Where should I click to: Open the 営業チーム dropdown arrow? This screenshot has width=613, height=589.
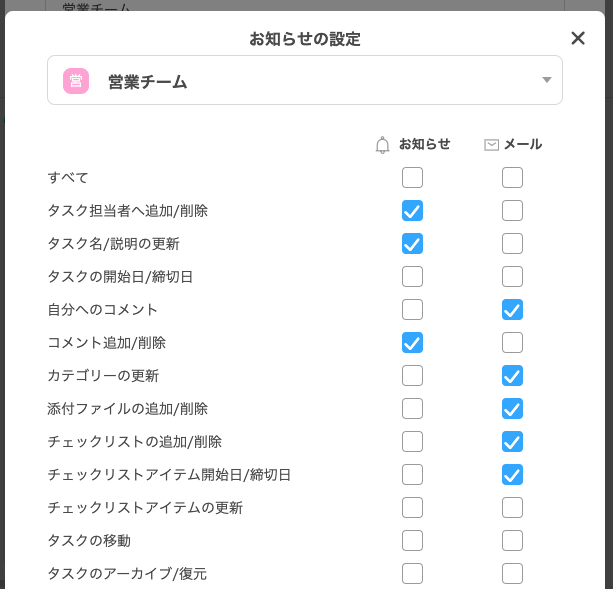pos(547,80)
